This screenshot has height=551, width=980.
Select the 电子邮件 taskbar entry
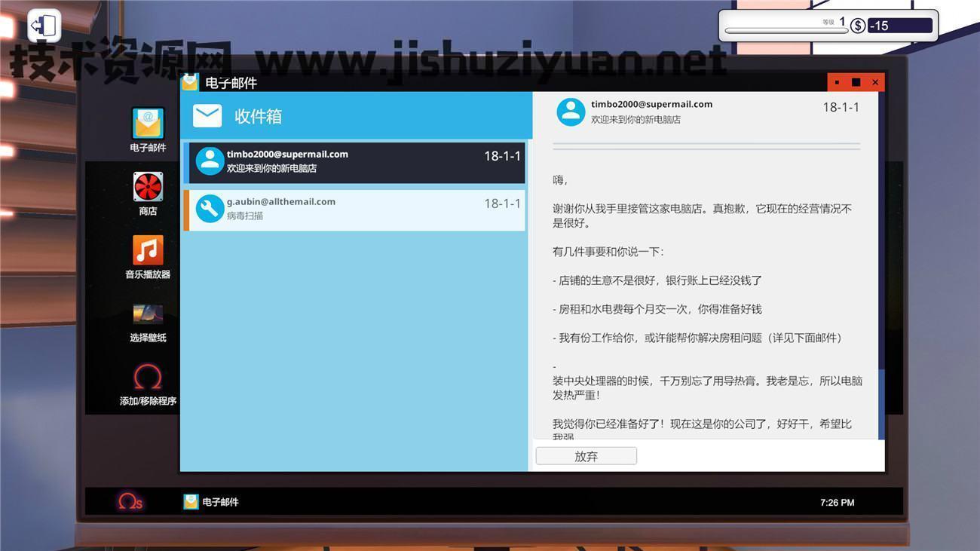pos(211,502)
